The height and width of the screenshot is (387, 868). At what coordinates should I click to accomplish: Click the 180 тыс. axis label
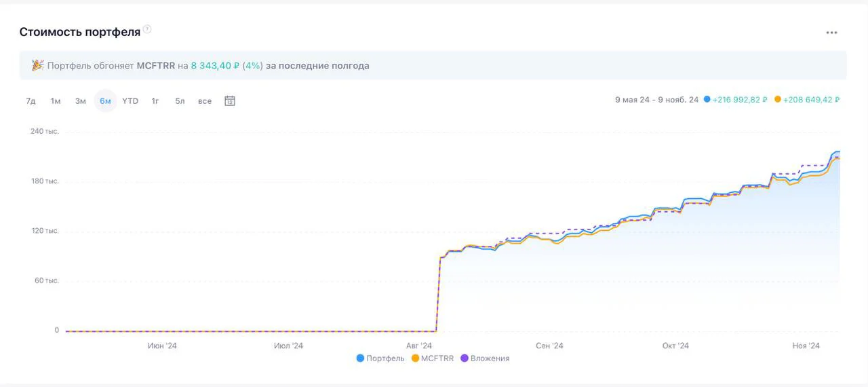45,181
